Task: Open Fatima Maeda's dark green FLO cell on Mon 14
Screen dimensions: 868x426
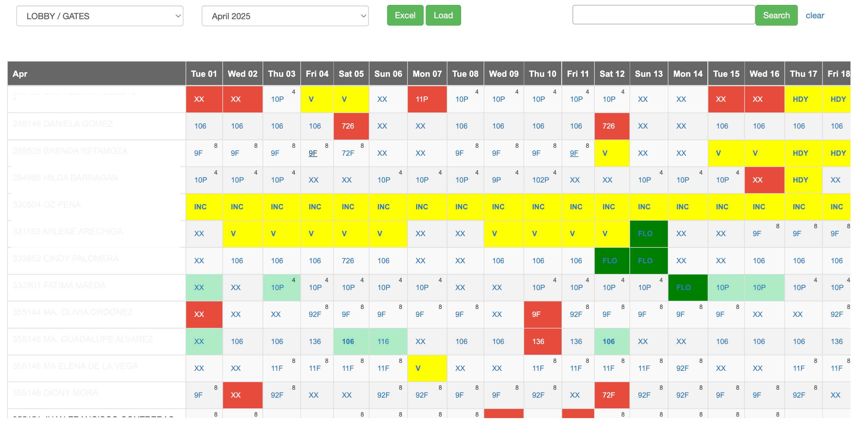Action: (x=683, y=287)
